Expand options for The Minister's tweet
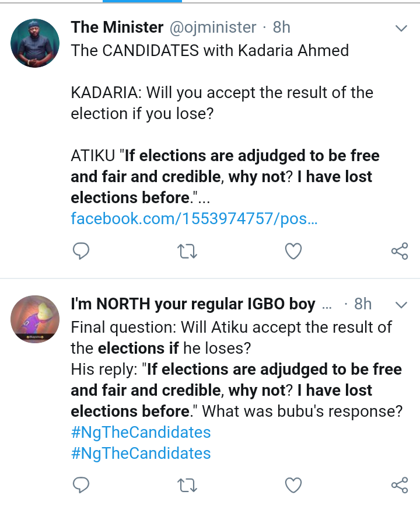Screen dimensions: 420x509 pos(401,28)
